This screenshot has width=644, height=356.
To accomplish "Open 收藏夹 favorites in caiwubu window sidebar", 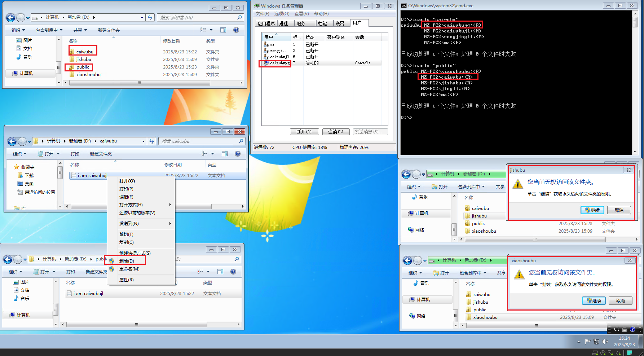I will point(24,167).
